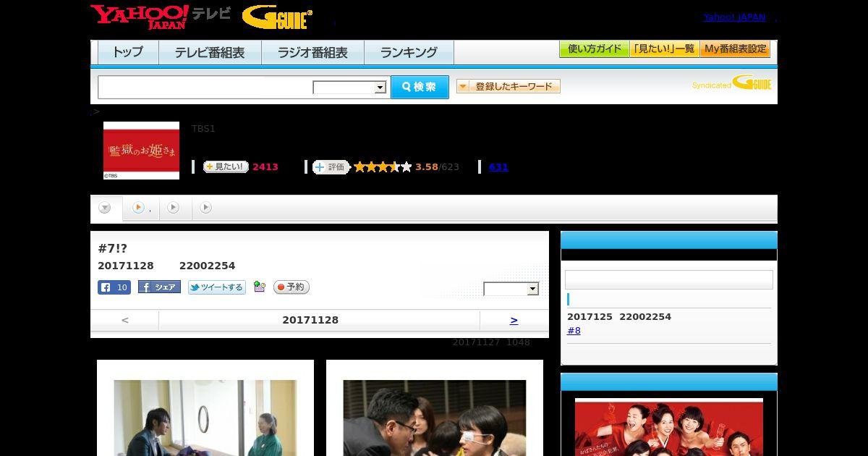The image size is (868, 456).
Task: Click the 予約 record button
Action: pos(292,287)
